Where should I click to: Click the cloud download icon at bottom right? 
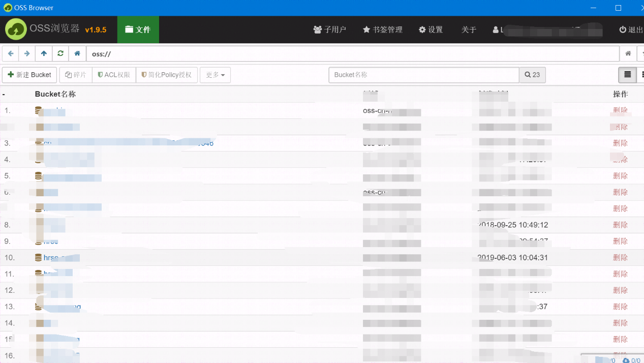click(625, 361)
